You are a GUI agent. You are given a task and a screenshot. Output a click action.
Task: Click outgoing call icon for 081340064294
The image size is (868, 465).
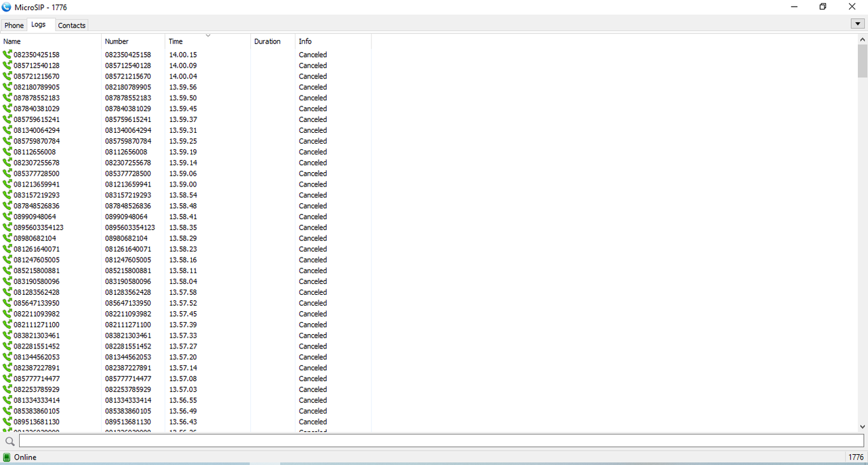pos(7,131)
